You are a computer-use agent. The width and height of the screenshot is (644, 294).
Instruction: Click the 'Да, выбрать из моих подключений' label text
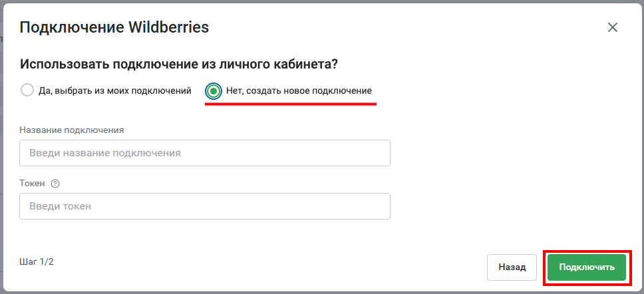coord(115,90)
